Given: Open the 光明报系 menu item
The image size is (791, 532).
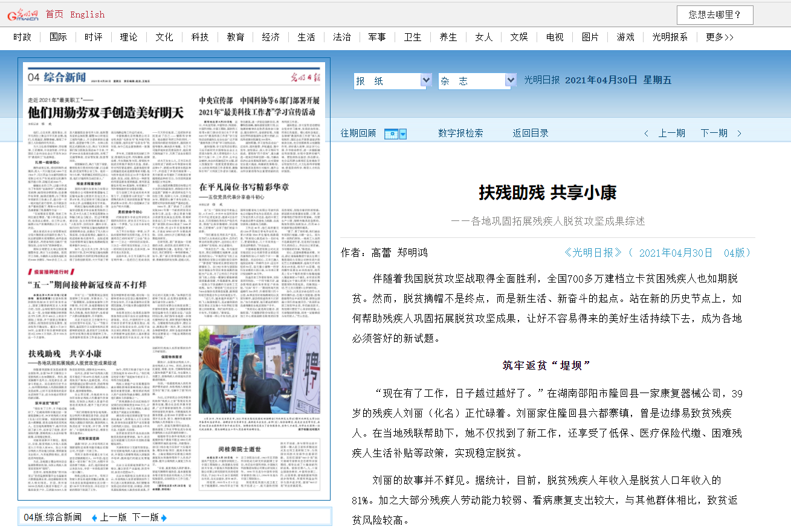Looking at the screenshot, I should (x=670, y=37).
